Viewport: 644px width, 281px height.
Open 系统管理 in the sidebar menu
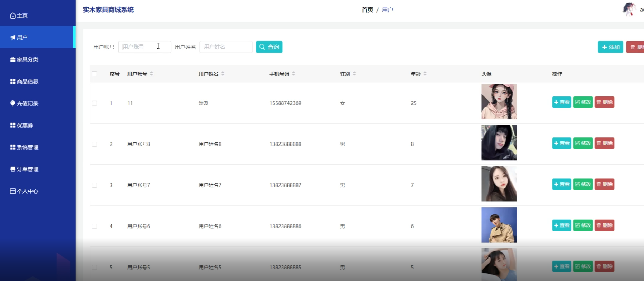[27, 147]
